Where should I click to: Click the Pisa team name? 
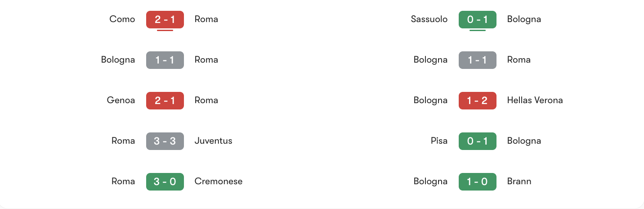click(x=439, y=141)
